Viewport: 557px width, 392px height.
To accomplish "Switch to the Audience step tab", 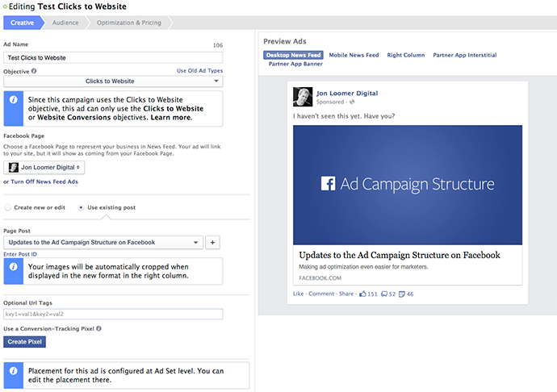I will (65, 23).
